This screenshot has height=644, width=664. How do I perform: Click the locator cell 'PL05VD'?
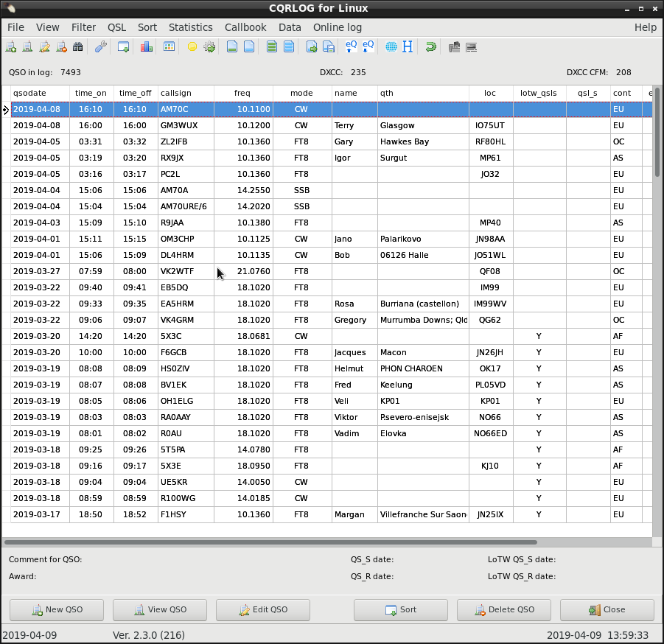tap(491, 385)
